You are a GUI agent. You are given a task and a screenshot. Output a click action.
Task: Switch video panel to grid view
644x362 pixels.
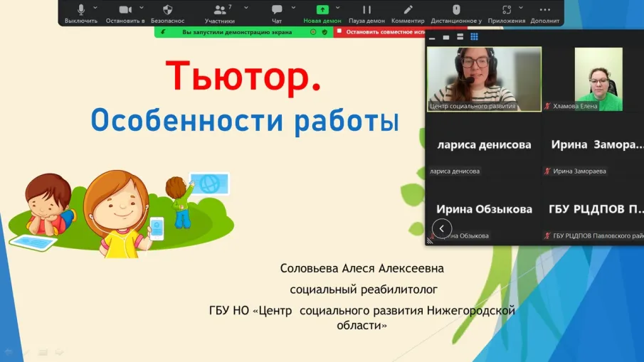474,37
